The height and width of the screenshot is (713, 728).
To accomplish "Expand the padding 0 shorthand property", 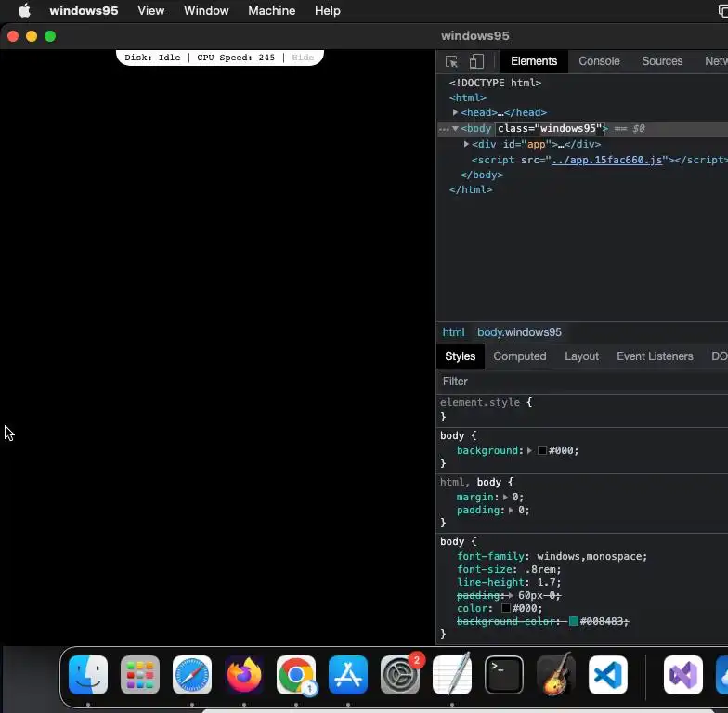I will point(511,511).
